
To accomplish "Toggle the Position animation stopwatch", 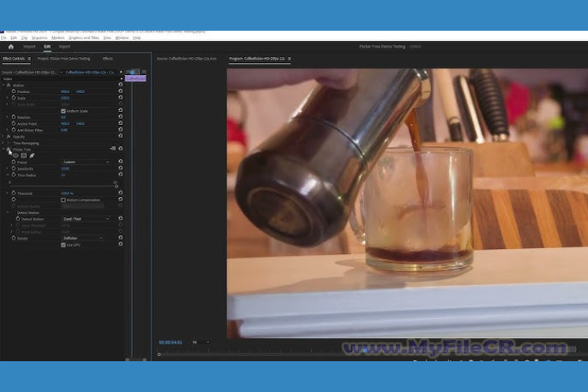I will pyautogui.click(x=13, y=91).
